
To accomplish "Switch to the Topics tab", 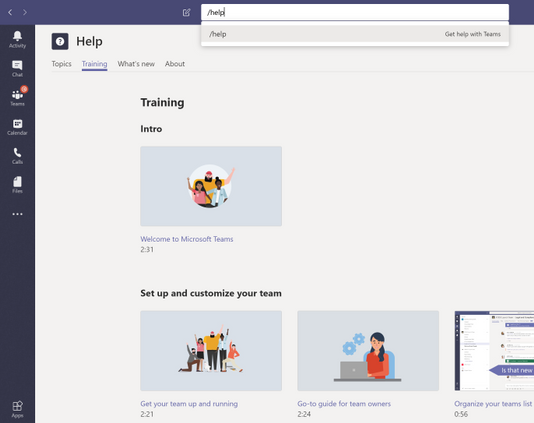I will tap(61, 64).
